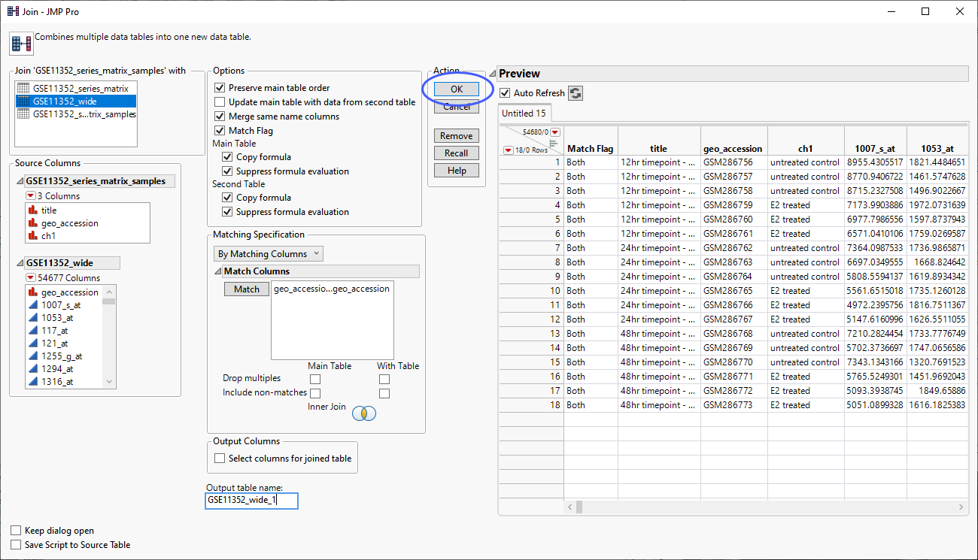Open the By Matching Columns dropdown
978x560 pixels.
[x=268, y=254]
